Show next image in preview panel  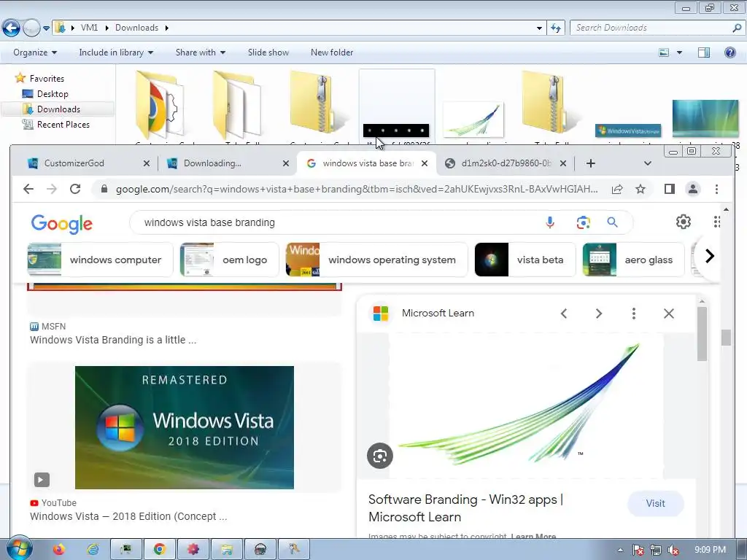click(x=599, y=314)
